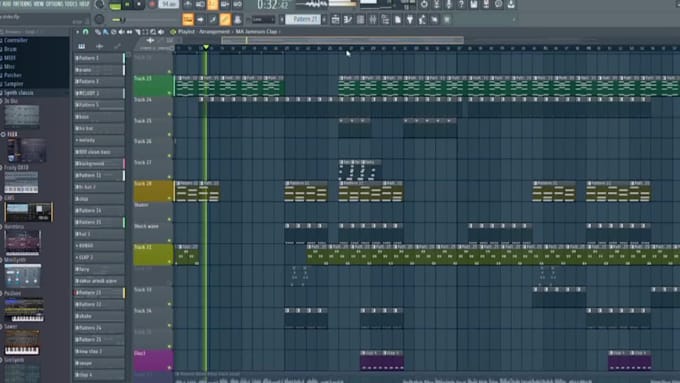Select the playlist Slice tool
Screen dimensions: 680x383
[x=137, y=32]
